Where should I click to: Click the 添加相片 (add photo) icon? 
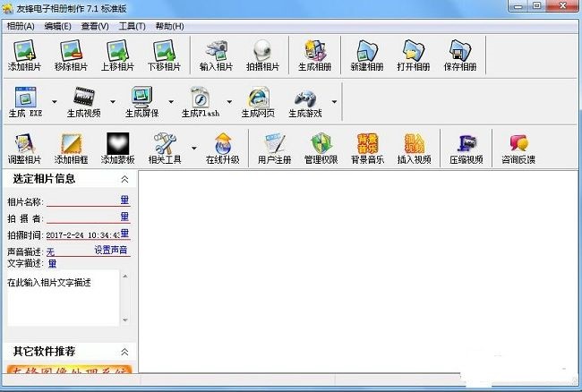tap(24, 55)
